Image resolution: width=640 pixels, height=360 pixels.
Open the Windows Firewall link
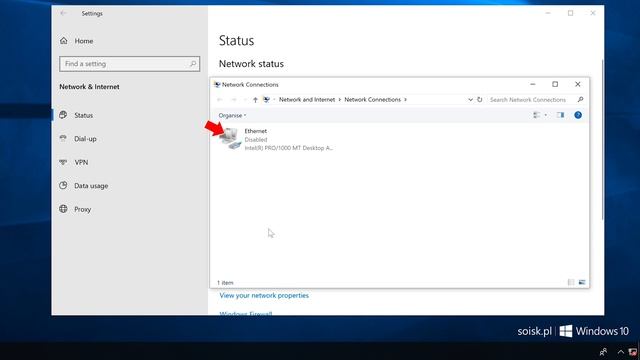(246, 313)
